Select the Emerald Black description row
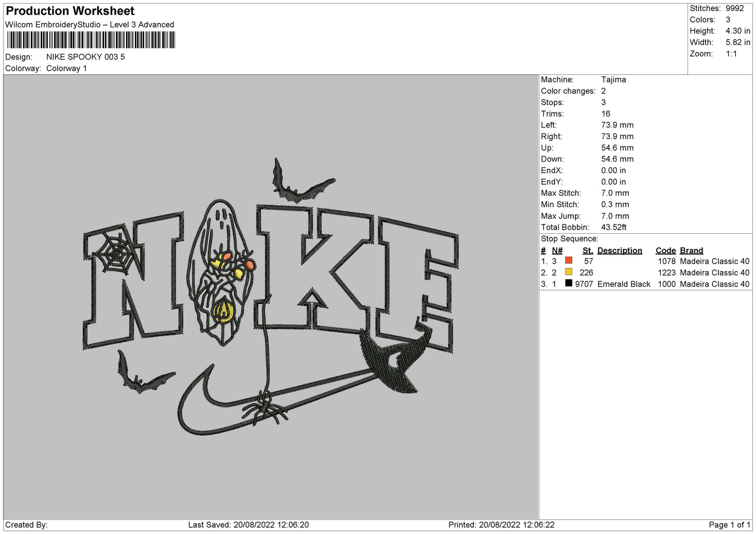The image size is (756, 534). [x=624, y=284]
